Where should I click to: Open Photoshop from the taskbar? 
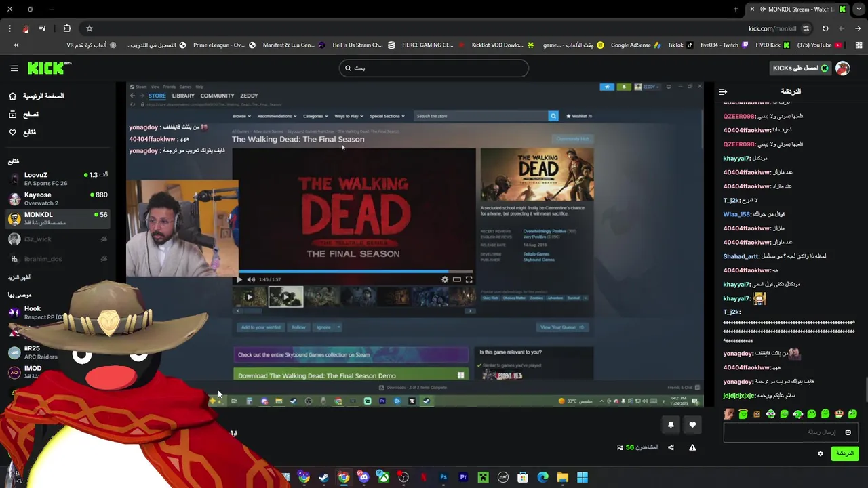[x=443, y=477]
